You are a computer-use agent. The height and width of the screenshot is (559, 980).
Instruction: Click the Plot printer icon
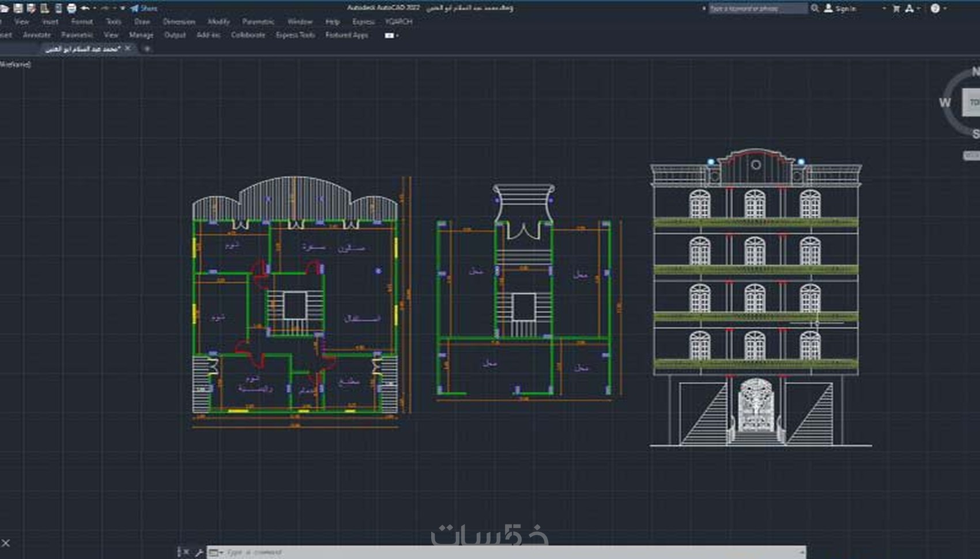click(71, 8)
